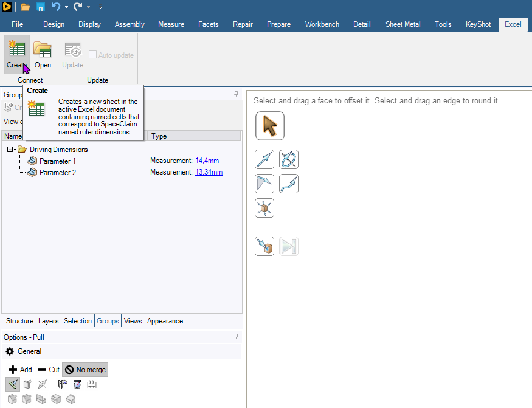
Task: Click the first grayed rounded-block option icon
Action: (12, 399)
